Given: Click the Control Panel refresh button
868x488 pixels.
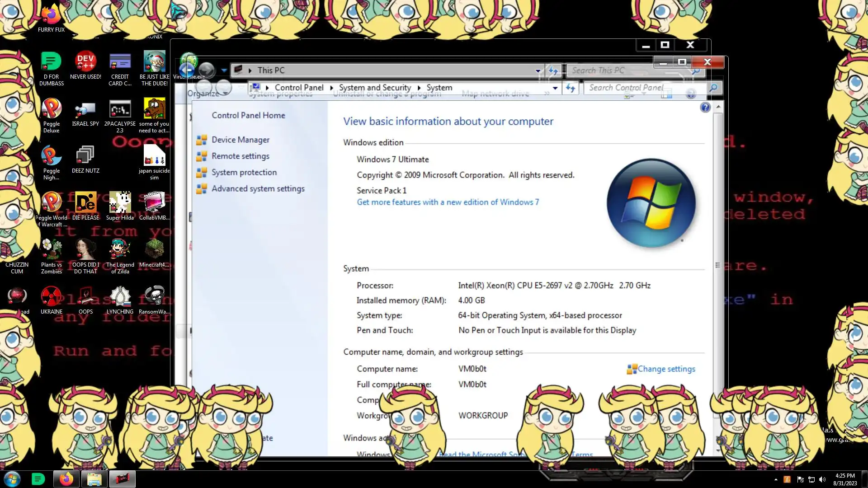Looking at the screenshot, I should (570, 88).
